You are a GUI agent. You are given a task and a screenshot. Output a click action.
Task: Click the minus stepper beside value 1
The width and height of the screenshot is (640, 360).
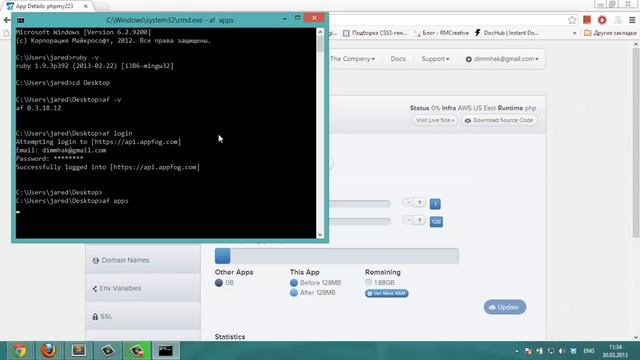point(408,202)
